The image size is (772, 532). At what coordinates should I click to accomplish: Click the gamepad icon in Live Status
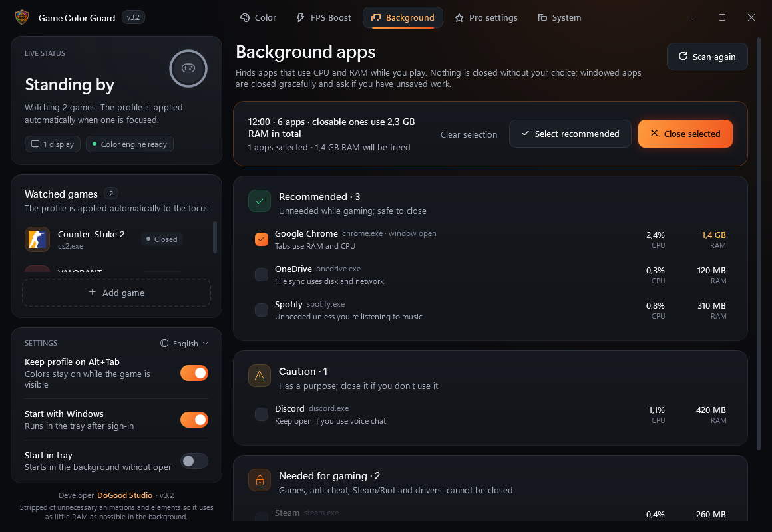click(x=188, y=68)
